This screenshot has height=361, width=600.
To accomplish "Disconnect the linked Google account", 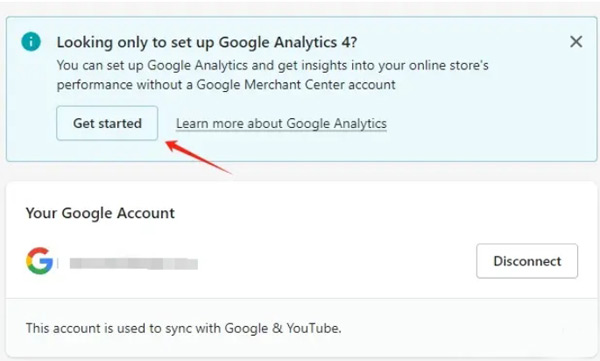I will pyautogui.click(x=527, y=261).
